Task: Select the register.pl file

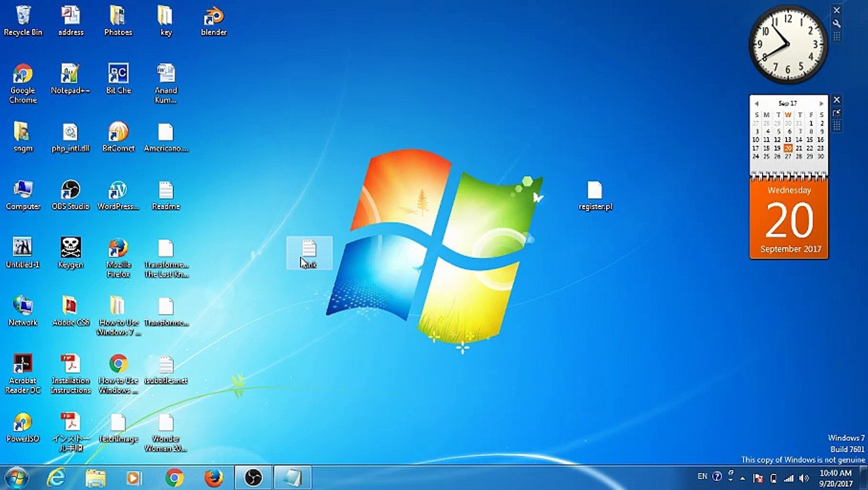Action: click(595, 195)
